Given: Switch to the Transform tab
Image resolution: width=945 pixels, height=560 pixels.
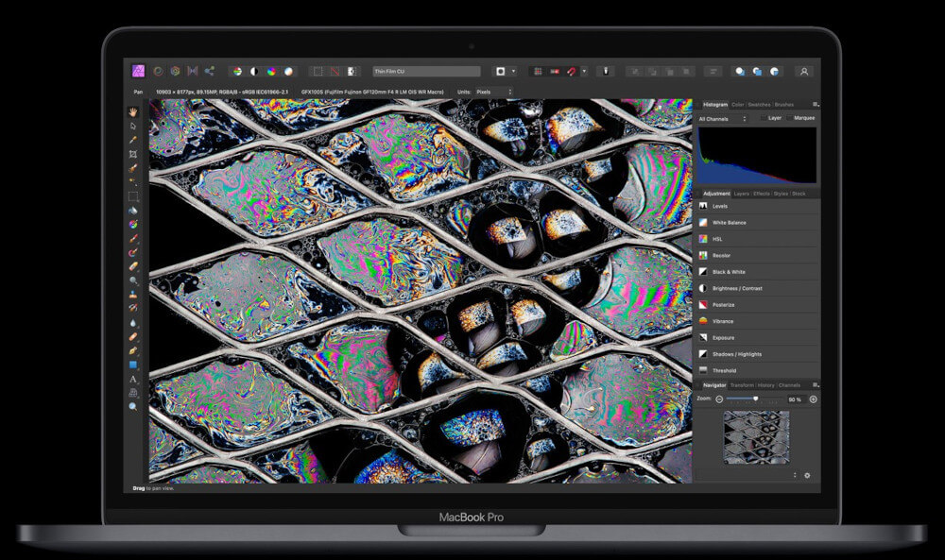Looking at the screenshot, I should tap(742, 385).
